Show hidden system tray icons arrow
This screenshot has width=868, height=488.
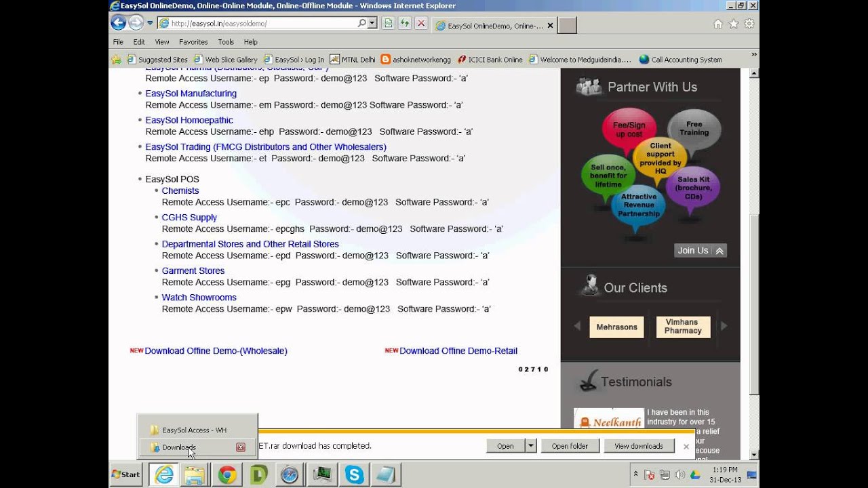pos(636,474)
